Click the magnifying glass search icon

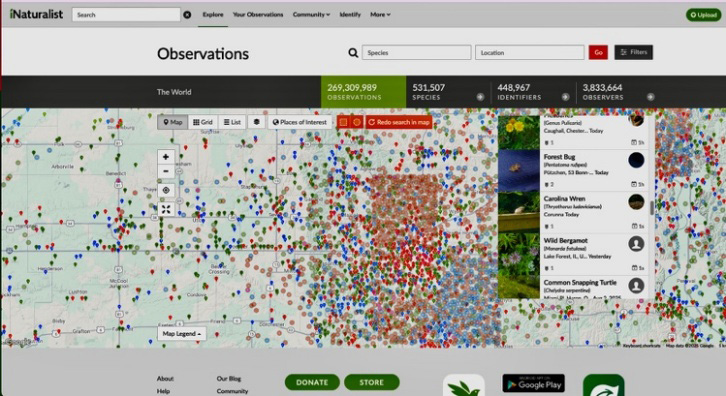[353, 53]
